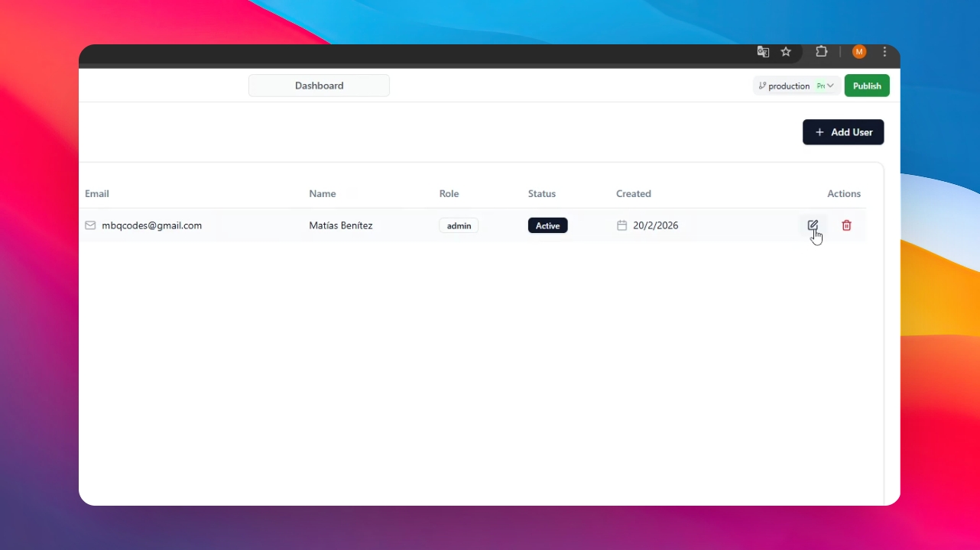Select the mbqcodes@gmail.com email text

pyautogui.click(x=152, y=225)
